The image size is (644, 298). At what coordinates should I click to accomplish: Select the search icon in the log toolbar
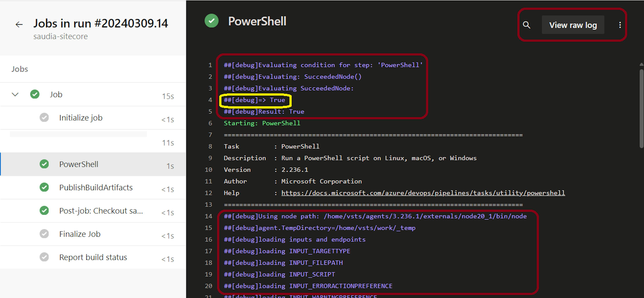[x=527, y=25]
